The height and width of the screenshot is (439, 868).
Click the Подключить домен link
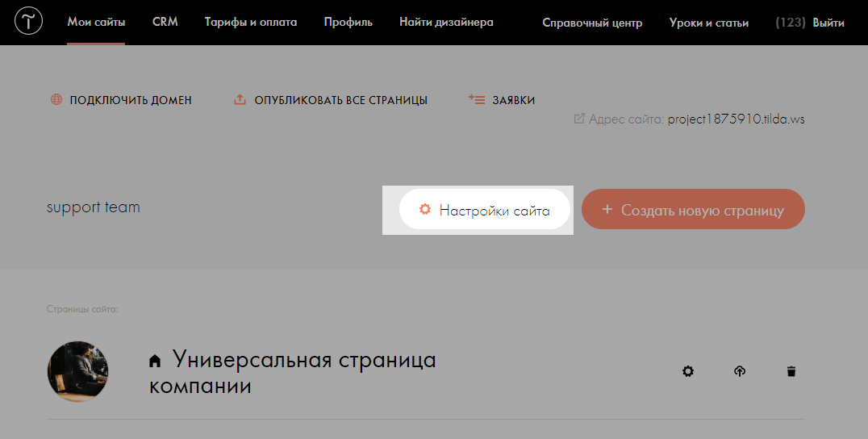click(x=131, y=100)
